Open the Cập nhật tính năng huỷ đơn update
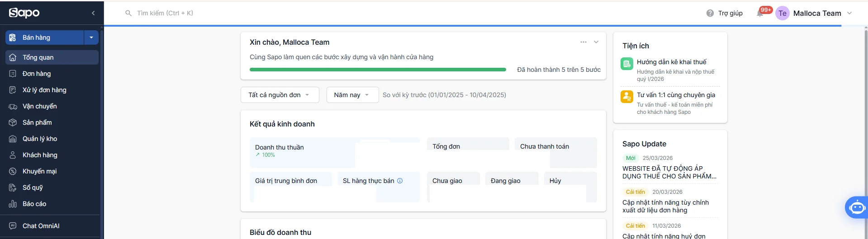 (664, 236)
